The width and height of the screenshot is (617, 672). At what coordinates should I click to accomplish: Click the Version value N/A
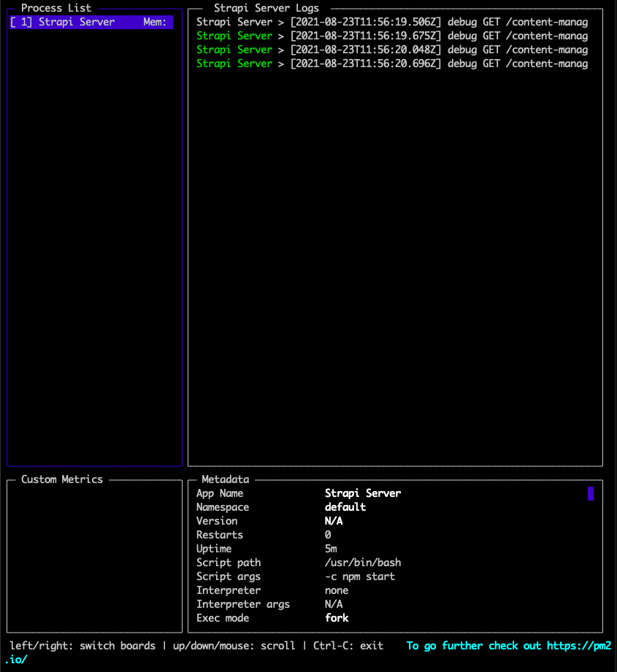pyautogui.click(x=334, y=521)
